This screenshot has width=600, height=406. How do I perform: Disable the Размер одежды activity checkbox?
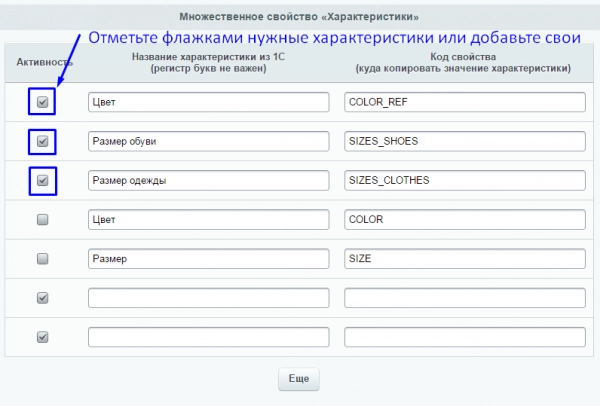coord(42,180)
